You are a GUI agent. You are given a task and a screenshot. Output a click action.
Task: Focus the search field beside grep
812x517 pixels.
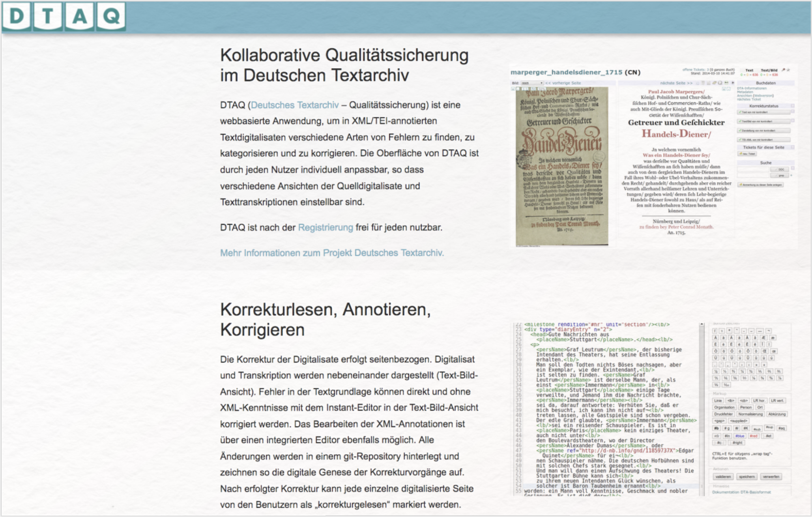tap(753, 175)
